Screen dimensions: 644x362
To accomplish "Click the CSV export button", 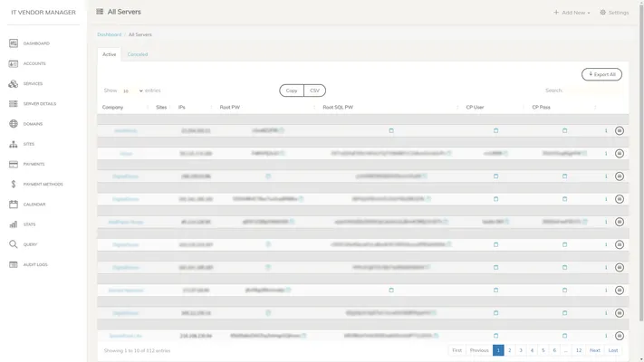I will click(x=314, y=90).
